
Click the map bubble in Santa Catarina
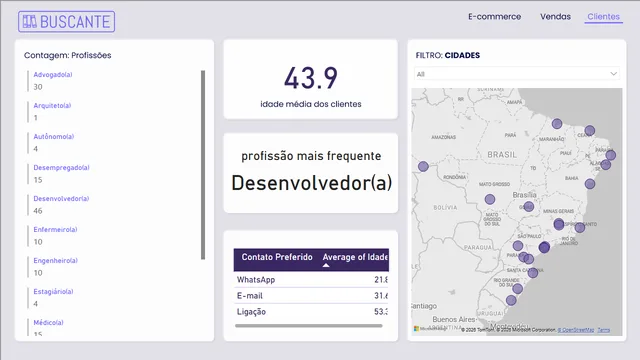tap(533, 273)
